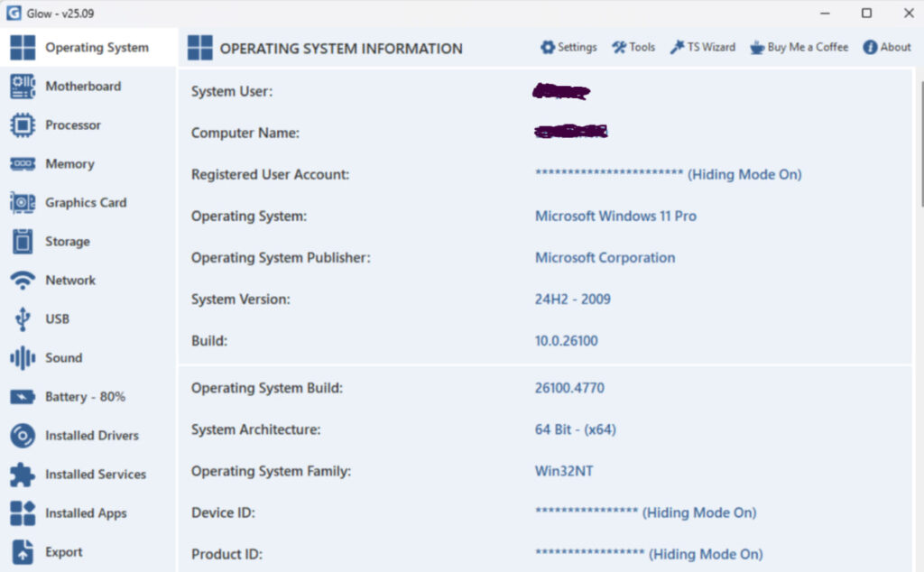Launch the TS Wizard
924x572 pixels.
tap(702, 47)
